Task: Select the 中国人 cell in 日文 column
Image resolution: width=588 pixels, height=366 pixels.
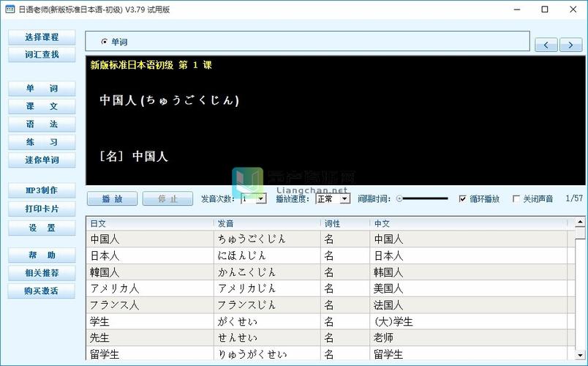Action: [150, 239]
